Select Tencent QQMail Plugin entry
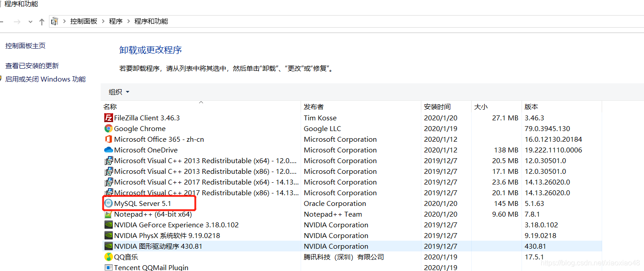This screenshot has height=271, width=644. [x=151, y=267]
